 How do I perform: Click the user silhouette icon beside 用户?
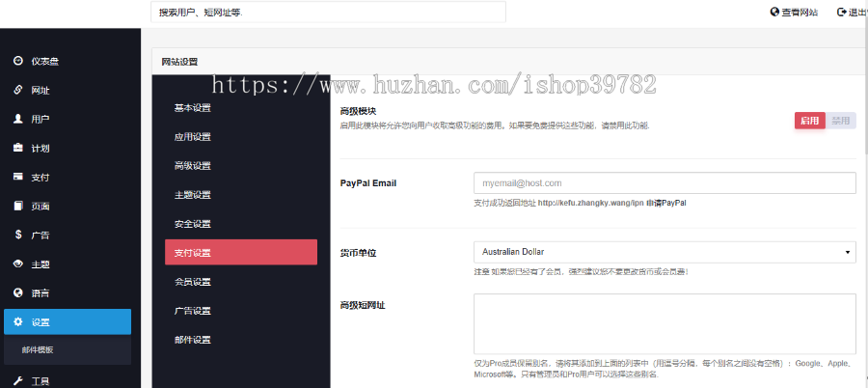pyautogui.click(x=17, y=119)
